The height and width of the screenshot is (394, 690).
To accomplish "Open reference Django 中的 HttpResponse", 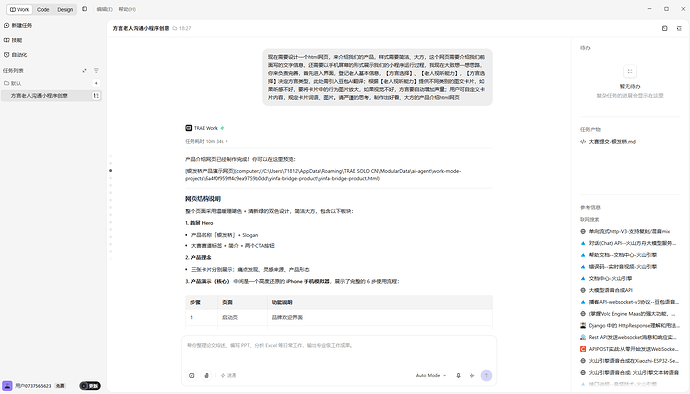I will tap(629, 326).
